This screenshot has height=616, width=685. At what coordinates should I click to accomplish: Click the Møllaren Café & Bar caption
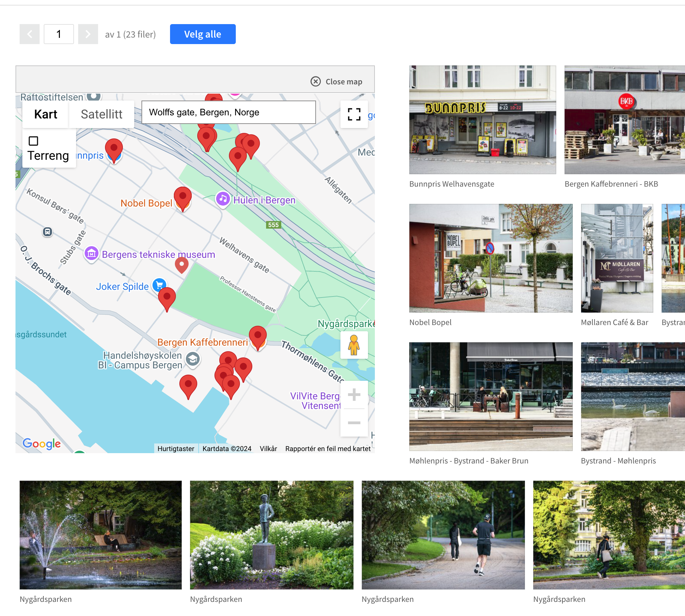614,322
